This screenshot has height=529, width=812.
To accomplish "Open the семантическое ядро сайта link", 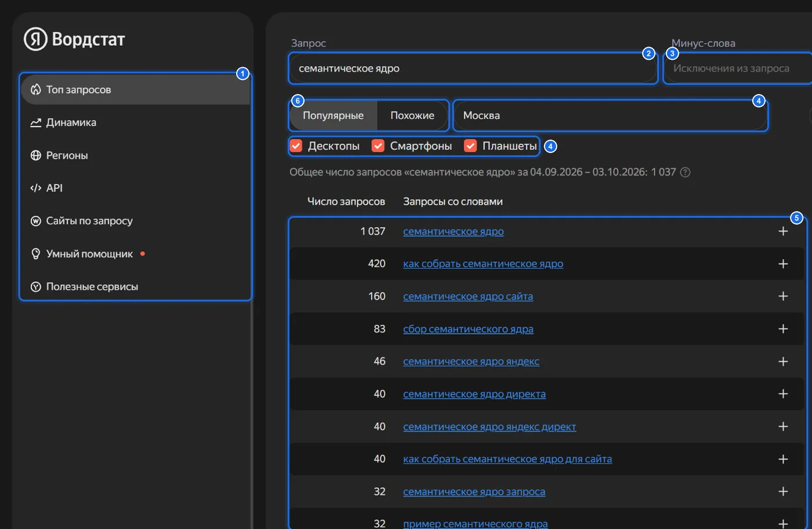I will (x=468, y=296).
